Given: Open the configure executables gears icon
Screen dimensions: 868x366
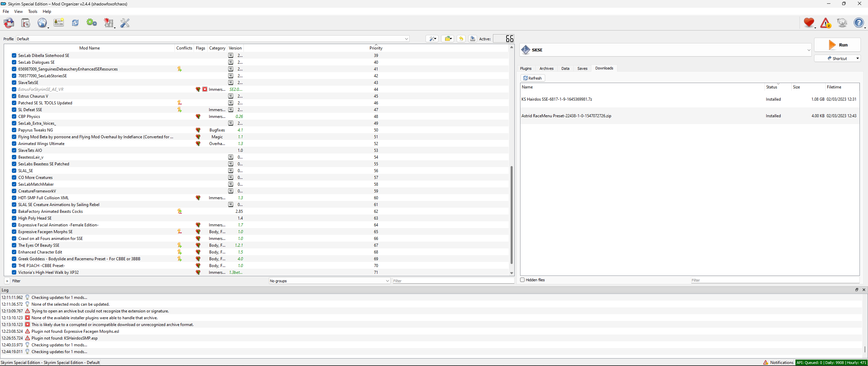Looking at the screenshot, I should tap(92, 23).
